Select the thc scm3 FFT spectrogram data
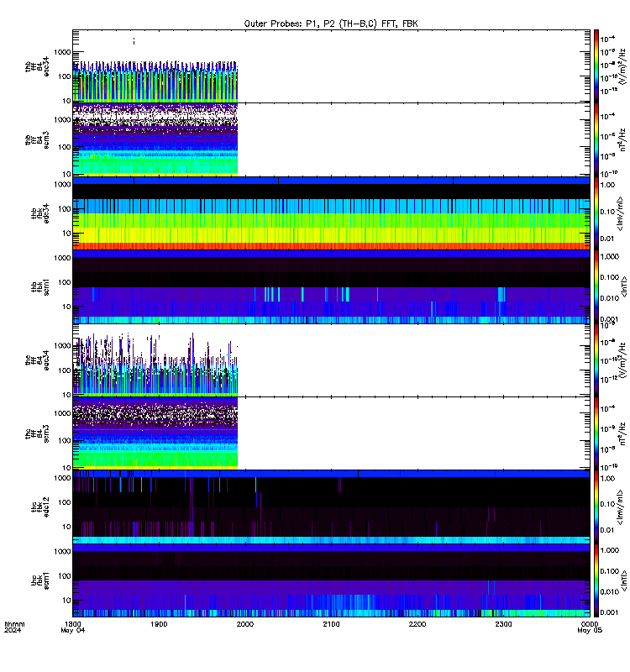 point(155,433)
